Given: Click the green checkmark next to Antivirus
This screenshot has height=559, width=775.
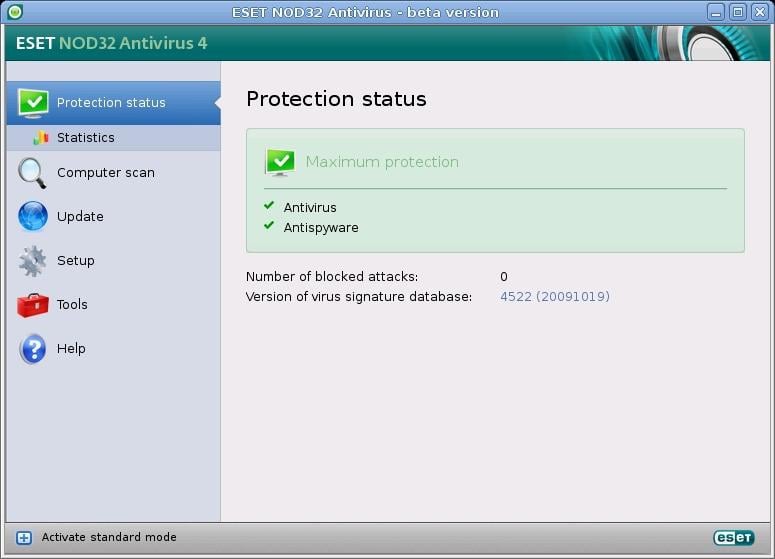Looking at the screenshot, I should (x=269, y=205).
